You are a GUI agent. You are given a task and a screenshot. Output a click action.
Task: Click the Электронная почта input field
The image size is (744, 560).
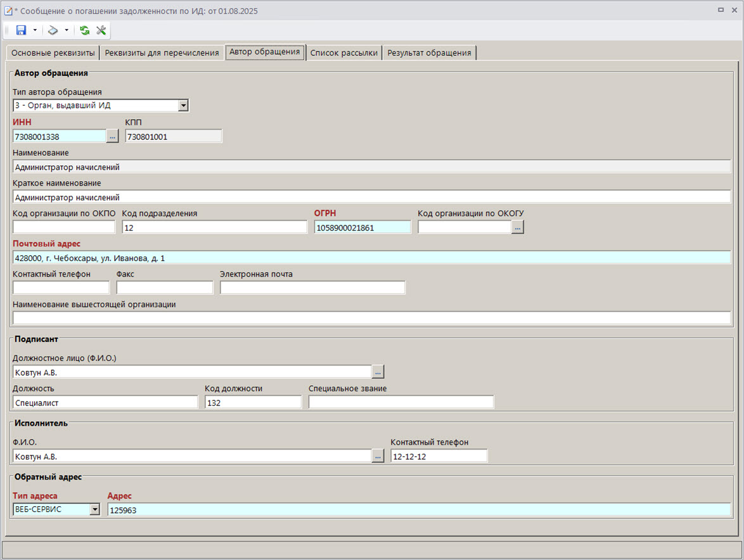(312, 288)
